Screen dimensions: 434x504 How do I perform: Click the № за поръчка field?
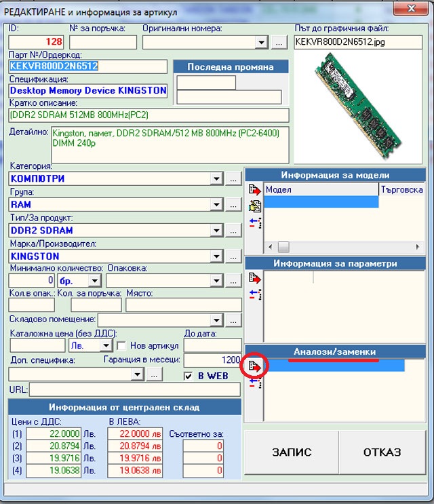pos(103,43)
